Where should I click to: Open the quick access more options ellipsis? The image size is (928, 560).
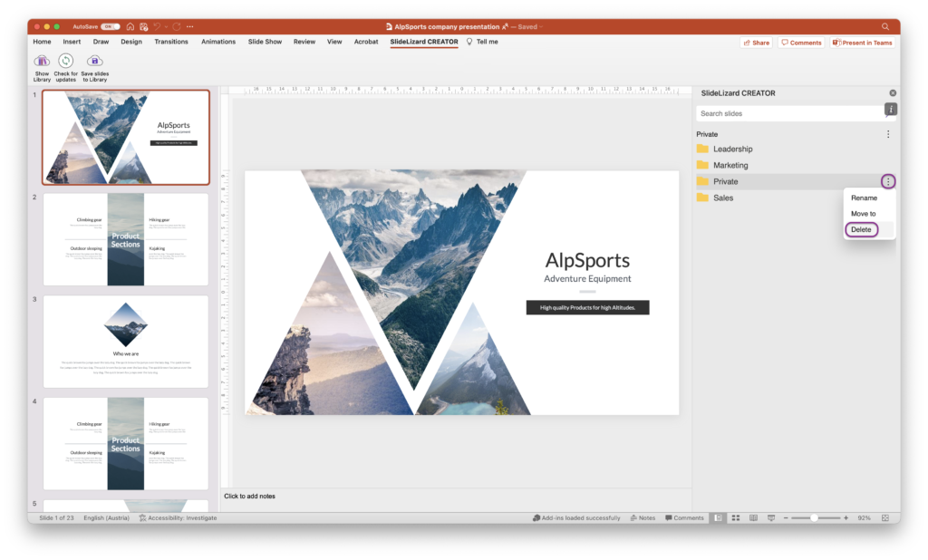[190, 26]
